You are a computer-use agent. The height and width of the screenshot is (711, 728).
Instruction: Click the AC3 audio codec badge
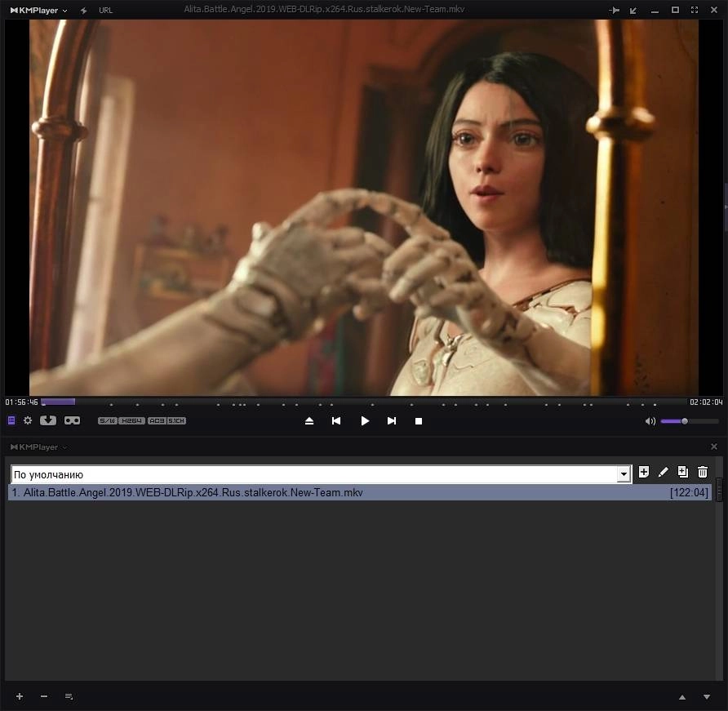157,420
